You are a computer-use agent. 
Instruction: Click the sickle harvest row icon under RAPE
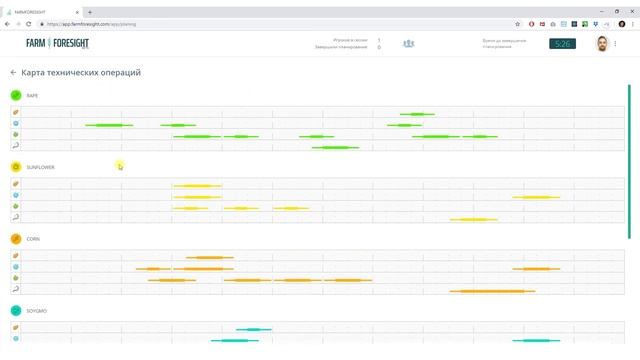point(16,145)
